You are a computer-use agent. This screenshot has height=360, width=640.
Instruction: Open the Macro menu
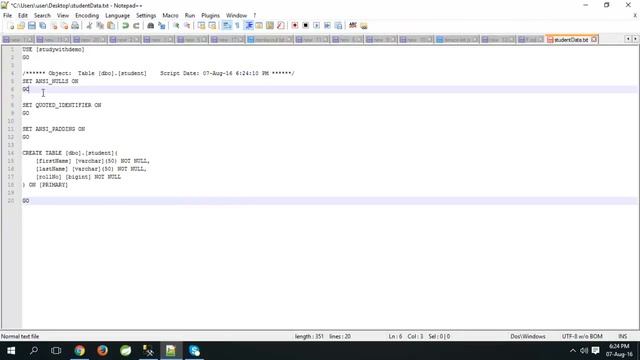(x=170, y=16)
